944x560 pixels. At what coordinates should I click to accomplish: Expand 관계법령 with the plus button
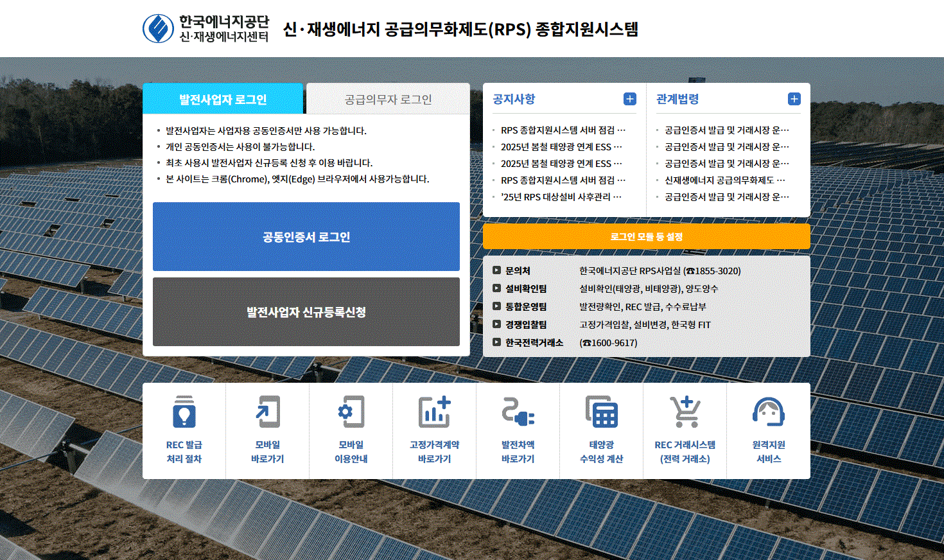coord(794,99)
